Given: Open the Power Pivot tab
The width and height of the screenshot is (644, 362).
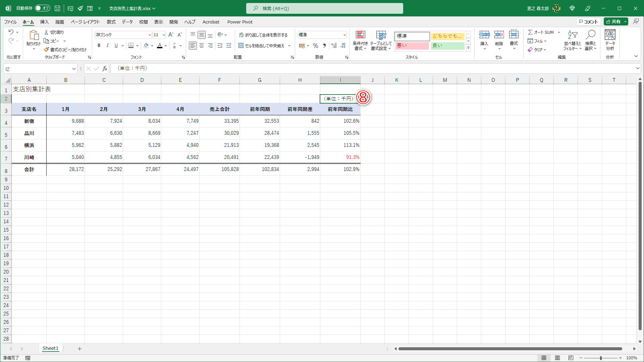Looking at the screenshot, I should [240, 22].
